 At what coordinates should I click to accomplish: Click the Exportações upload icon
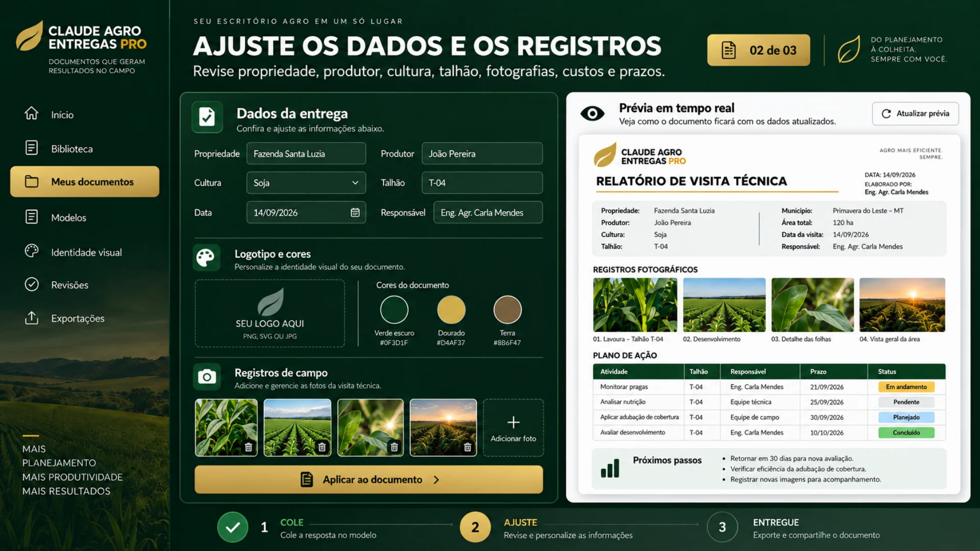32,317
